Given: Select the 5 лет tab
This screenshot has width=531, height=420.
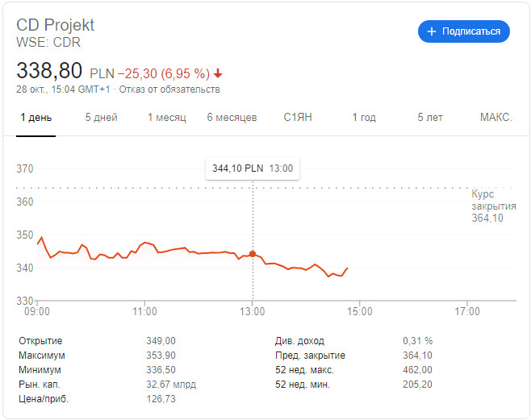Looking at the screenshot, I should (x=430, y=118).
